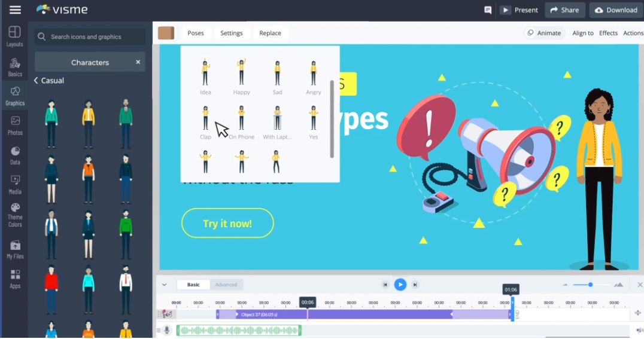Image resolution: width=644 pixels, height=339 pixels.
Task: Switch timeline to Advanced mode
Action: (x=226, y=285)
